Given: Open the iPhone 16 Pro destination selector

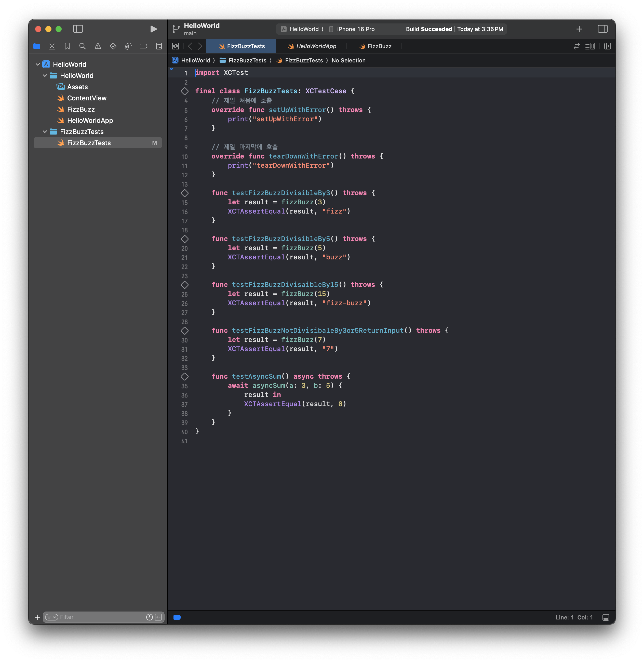Looking at the screenshot, I should [x=355, y=29].
